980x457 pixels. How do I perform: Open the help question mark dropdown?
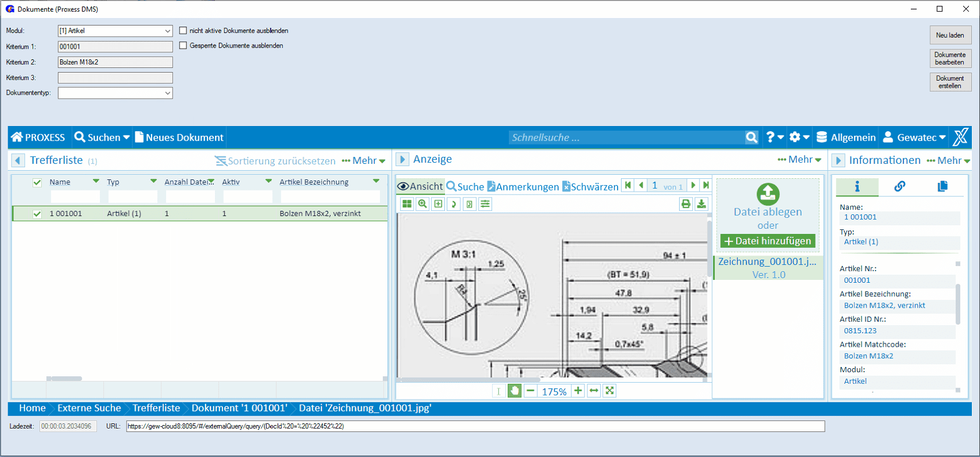775,137
